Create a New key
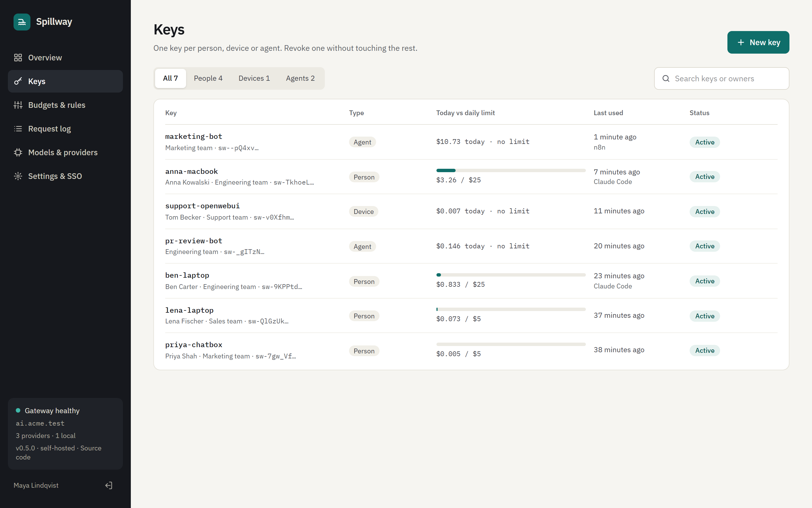The image size is (812, 508). [758, 42]
